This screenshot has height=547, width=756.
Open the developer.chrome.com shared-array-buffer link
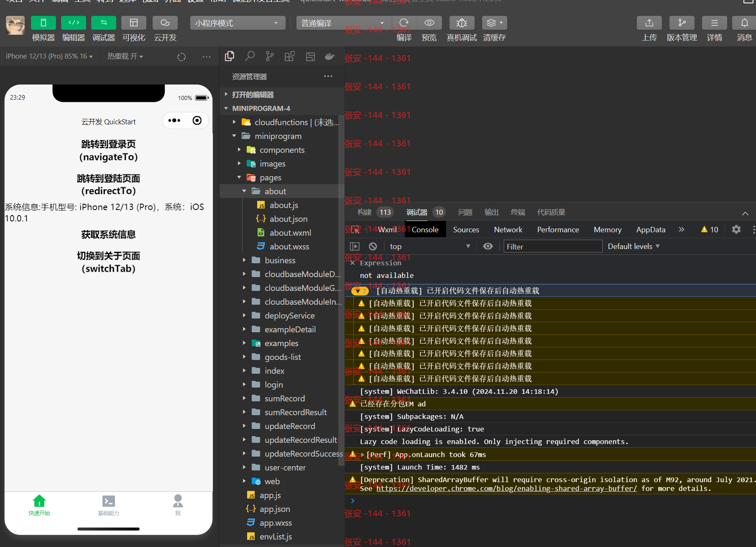(507, 488)
